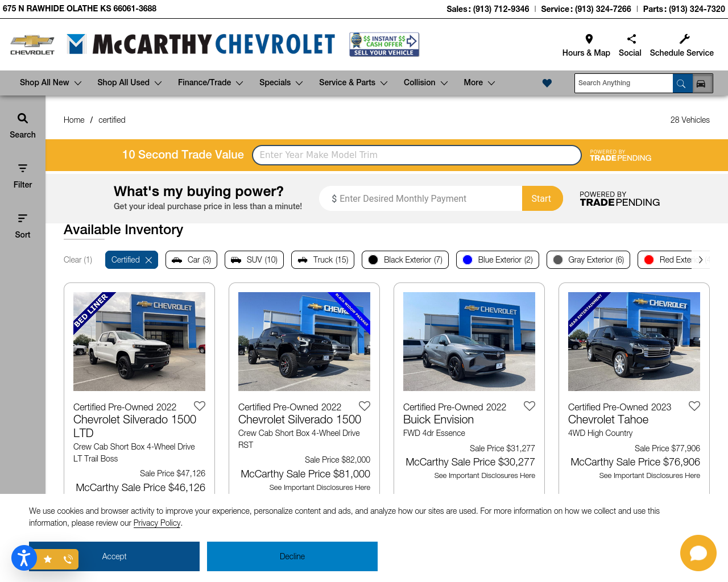Open Hours & Map location icon
This screenshot has height=582, width=728.
point(589,39)
